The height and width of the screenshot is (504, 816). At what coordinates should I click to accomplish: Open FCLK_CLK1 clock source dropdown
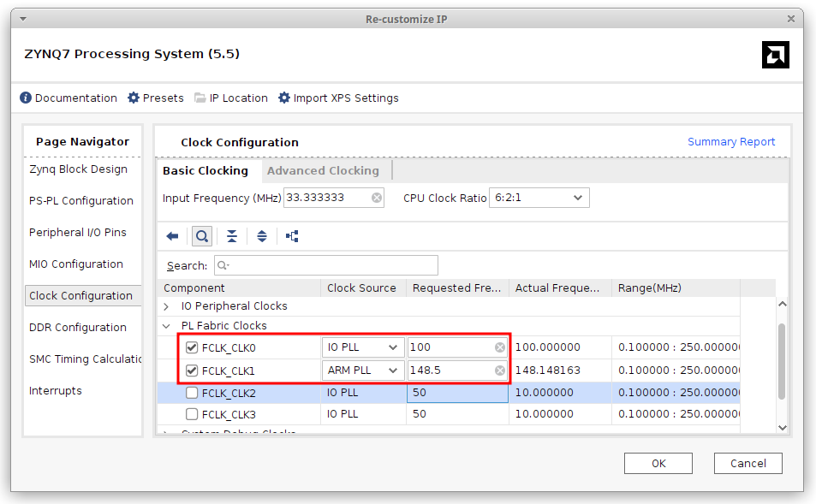pos(363,371)
